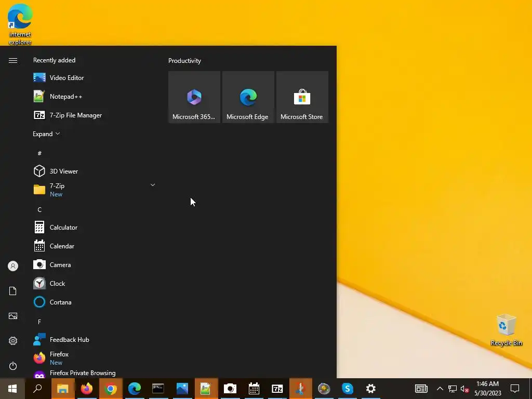Open Feedback Hub
Viewport: 532px width, 399px height.
pos(94,339)
